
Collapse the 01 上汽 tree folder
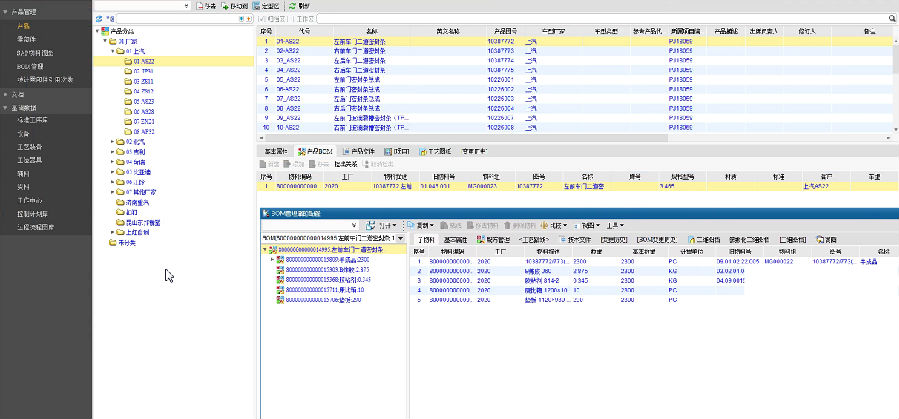(x=112, y=50)
